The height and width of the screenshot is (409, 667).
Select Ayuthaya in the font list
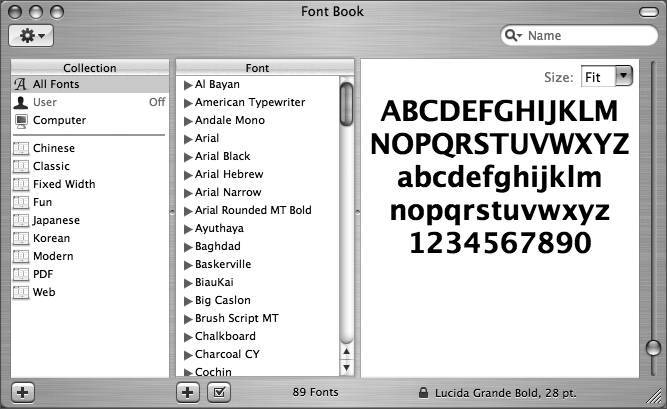coord(219,229)
